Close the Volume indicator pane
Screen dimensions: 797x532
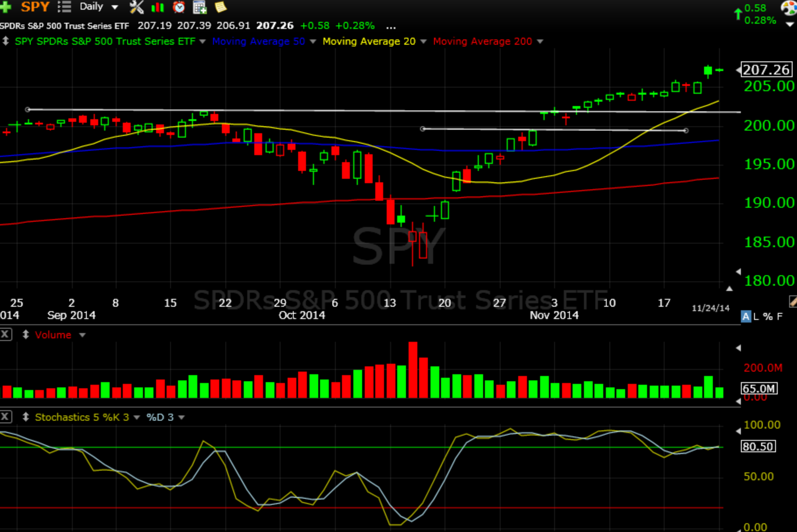5,334
